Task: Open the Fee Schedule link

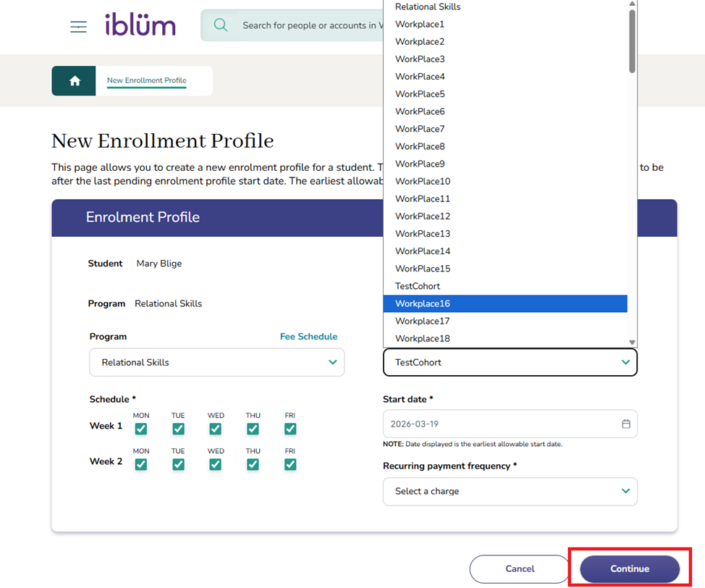Action: (308, 337)
